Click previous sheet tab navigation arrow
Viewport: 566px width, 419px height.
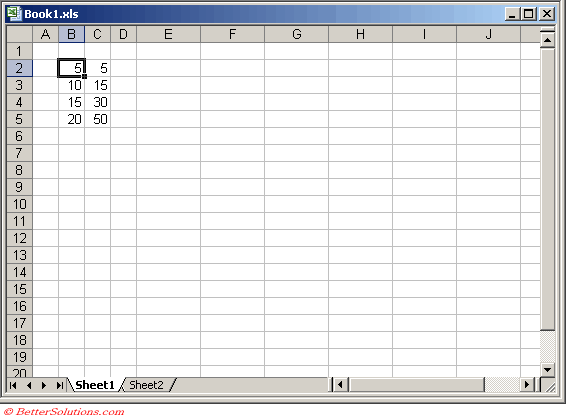coord(29,385)
